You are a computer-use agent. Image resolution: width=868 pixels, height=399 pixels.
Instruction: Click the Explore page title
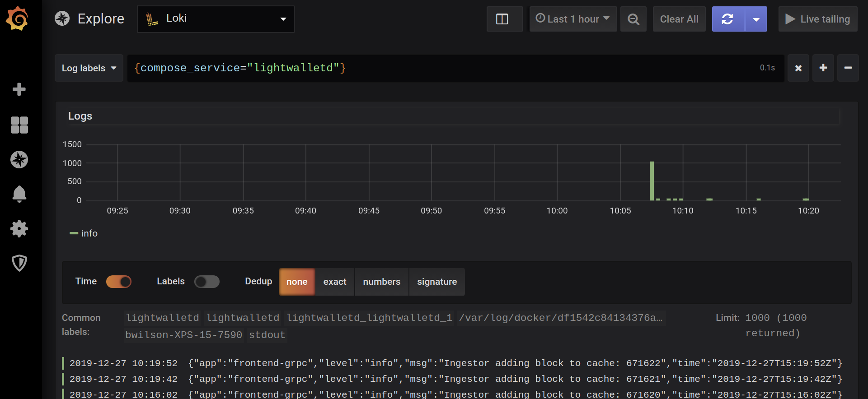tap(101, 19)
